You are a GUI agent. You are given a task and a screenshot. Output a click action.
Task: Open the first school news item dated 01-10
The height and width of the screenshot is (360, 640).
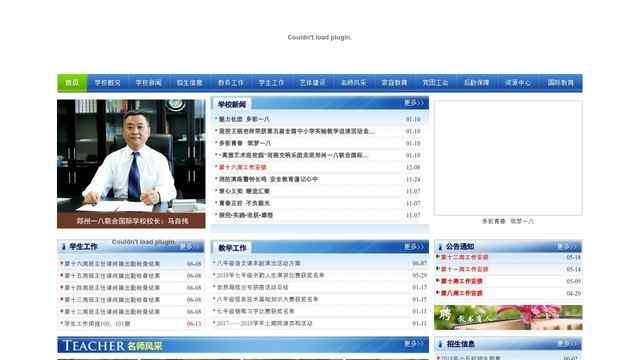point(244,119)
